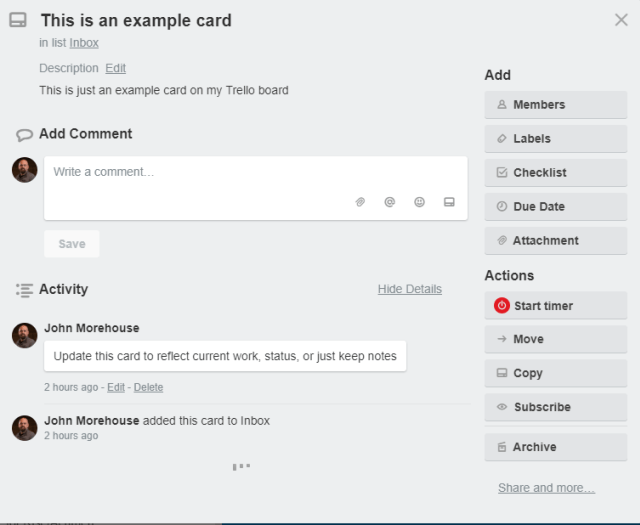This screenshot has height=525, width=640.
Task: Click the attachment paperclip icon in comment box
Action: pos(360,202)
